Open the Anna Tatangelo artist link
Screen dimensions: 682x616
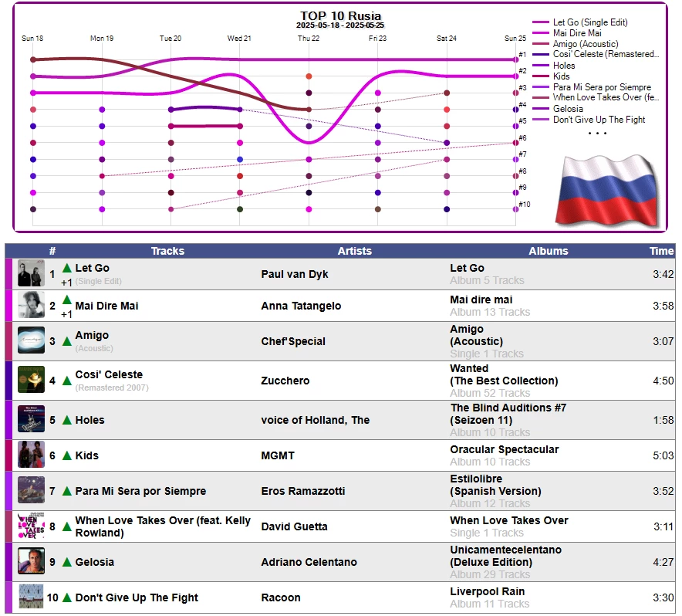coord(301,306)
